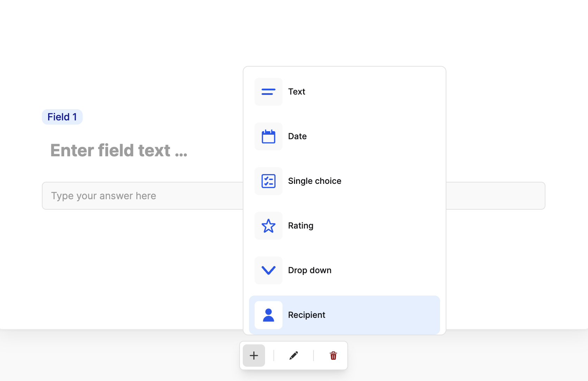Viewport: 588px width, 381px height.
Task: Click the Enter field text heading
Action: pos(119,150)
